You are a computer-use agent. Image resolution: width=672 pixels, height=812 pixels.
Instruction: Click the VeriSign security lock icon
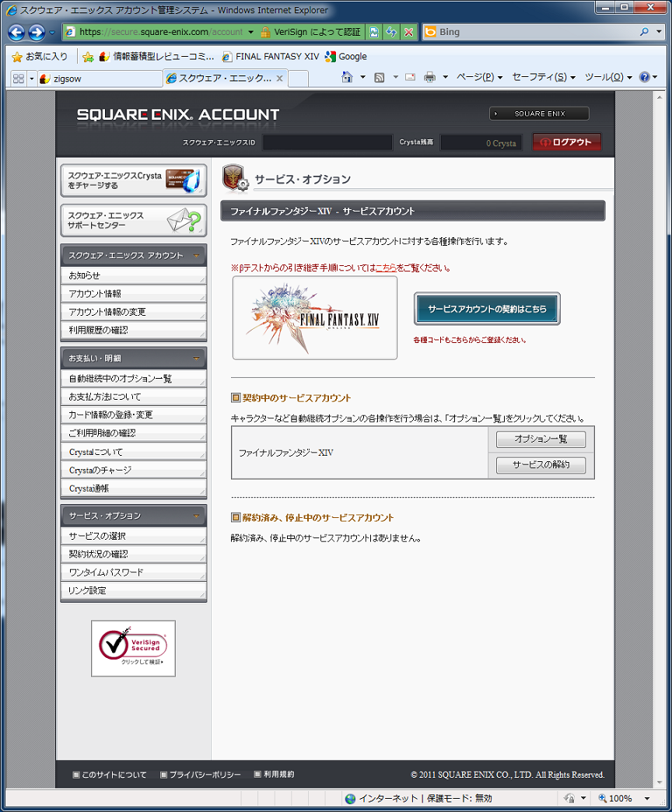pos(265,32)
